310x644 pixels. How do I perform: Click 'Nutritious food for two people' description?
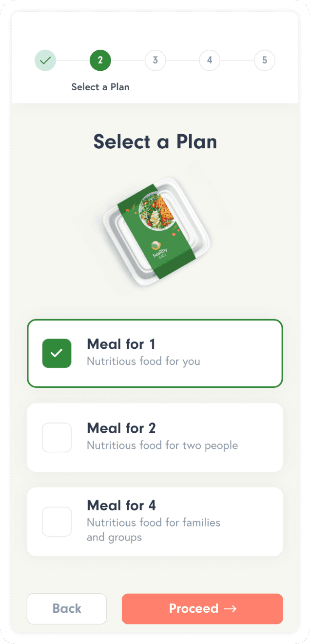click(162, 445)
